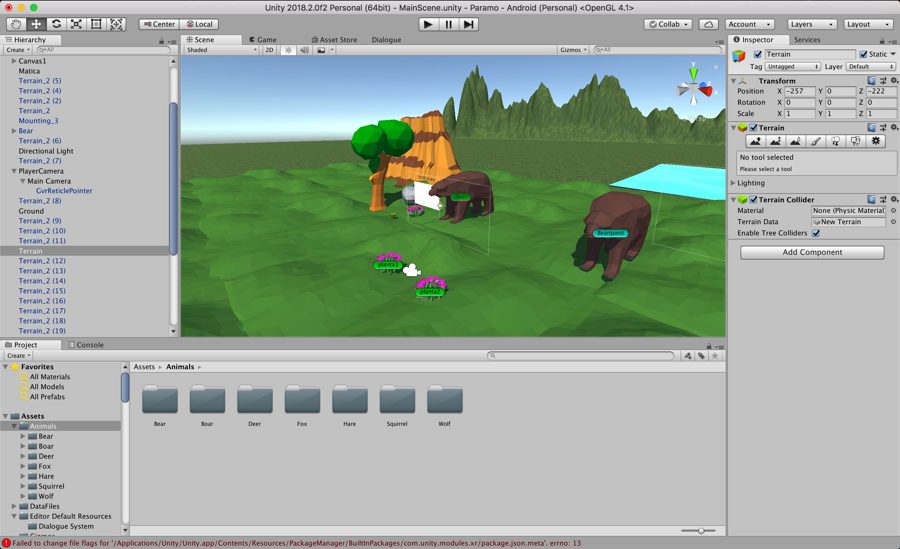Collapse PlayerCamera in Hierarchy
The width and height of the screenshot is (900, 549).
[14, 171]
